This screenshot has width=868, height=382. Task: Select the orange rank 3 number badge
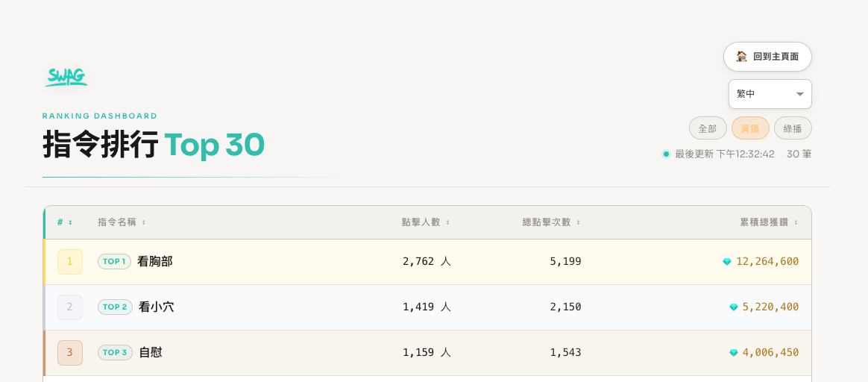click(70, 353)
